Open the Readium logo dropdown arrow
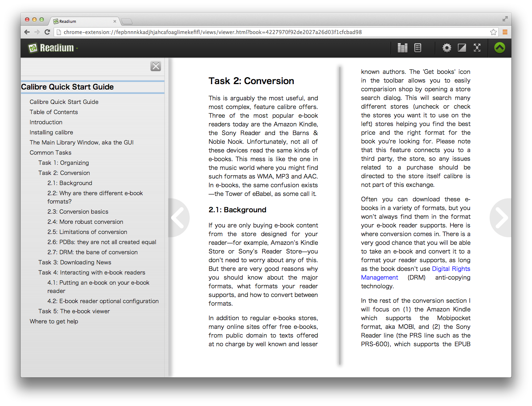The image size is (532, 406). click(77, 49)
